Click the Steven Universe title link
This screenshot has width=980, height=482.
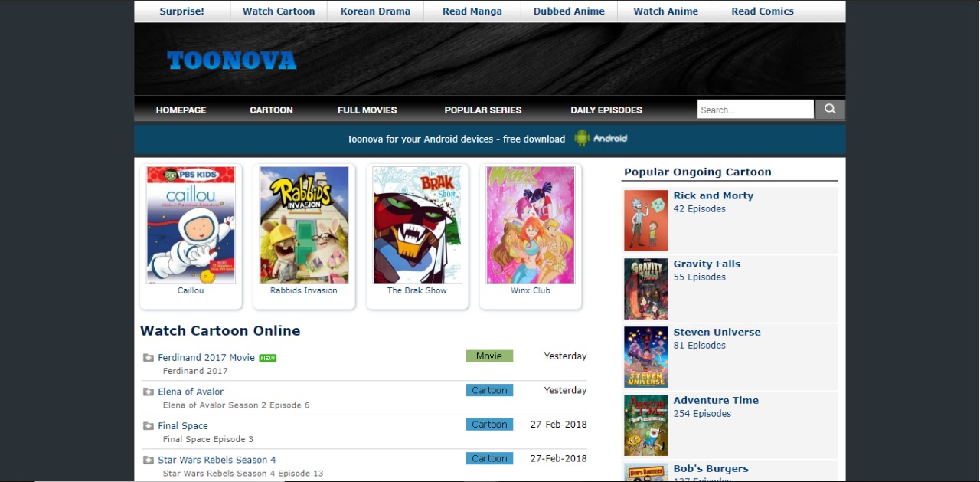[717, 333]
